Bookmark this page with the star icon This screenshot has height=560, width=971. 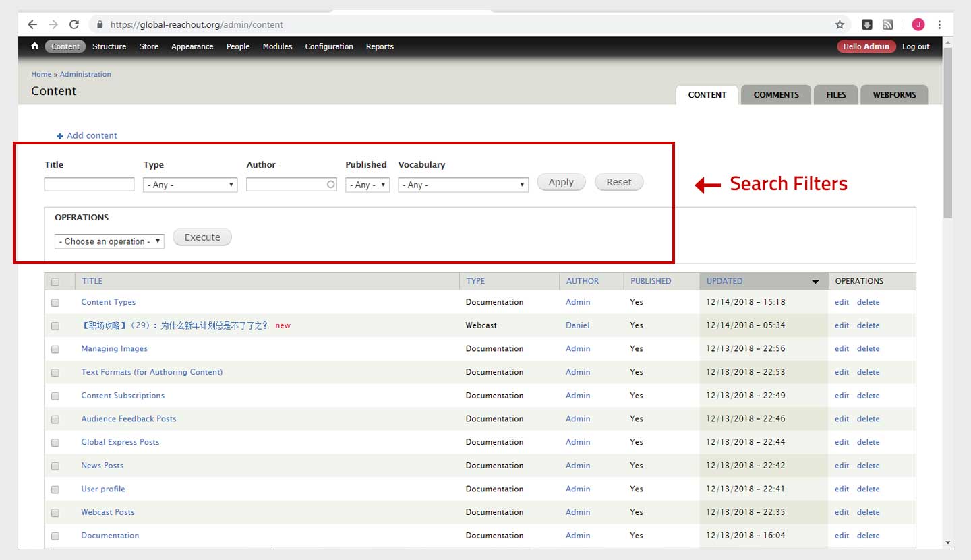coord(840,24)
